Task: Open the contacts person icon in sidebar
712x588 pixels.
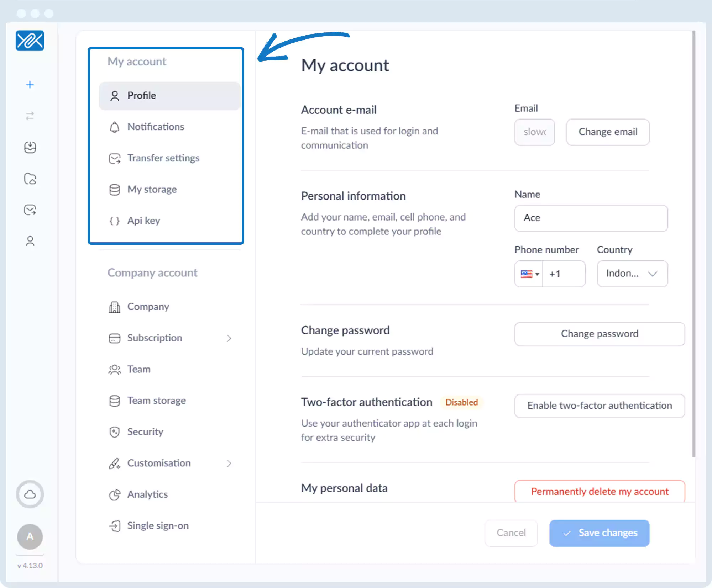Action: (30, 241)
